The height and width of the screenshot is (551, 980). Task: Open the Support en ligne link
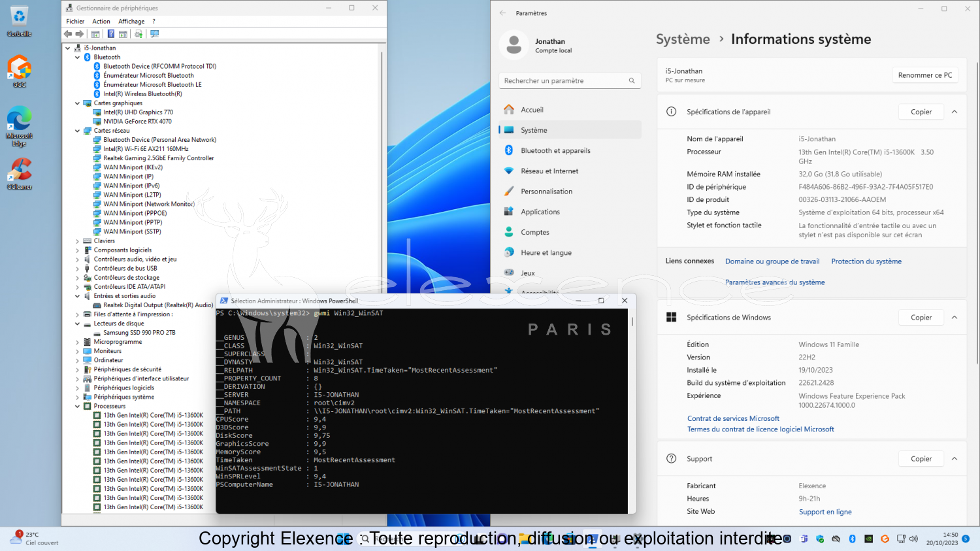coord(825,512)
